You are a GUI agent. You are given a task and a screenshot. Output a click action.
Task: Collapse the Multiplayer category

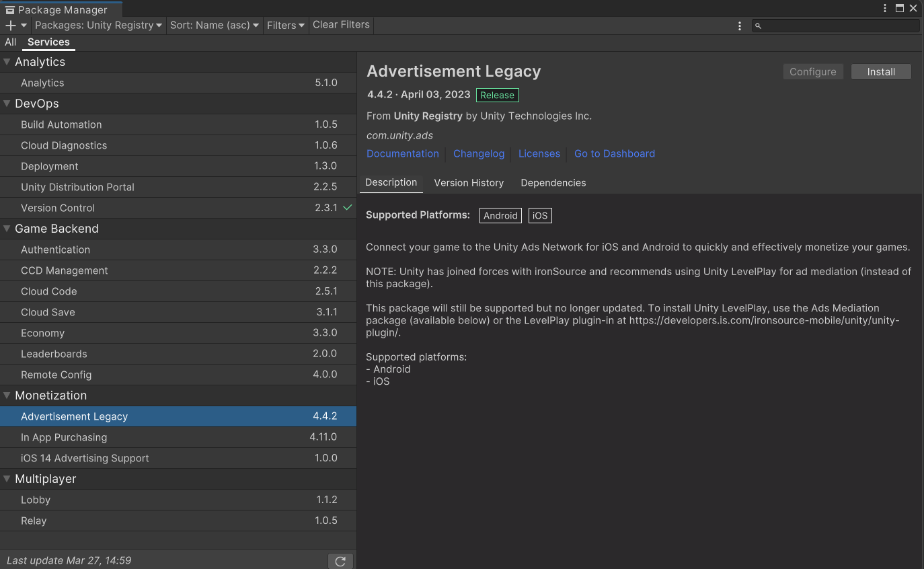point(7,479)
